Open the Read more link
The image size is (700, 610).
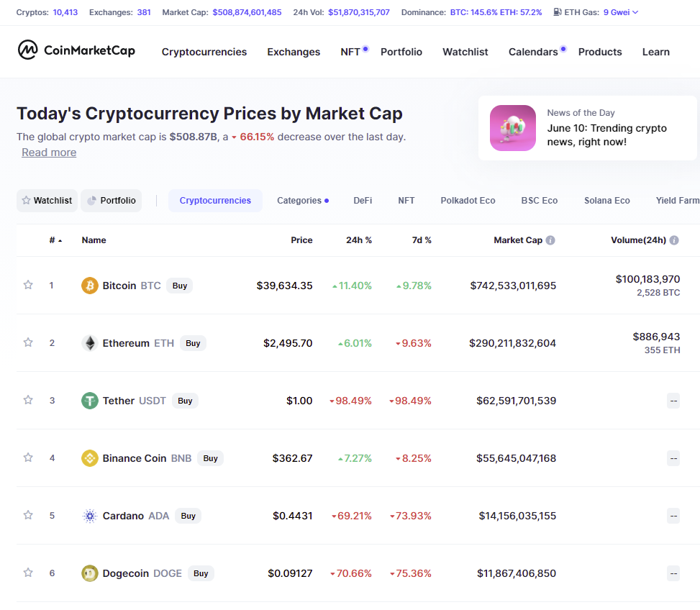49,152
